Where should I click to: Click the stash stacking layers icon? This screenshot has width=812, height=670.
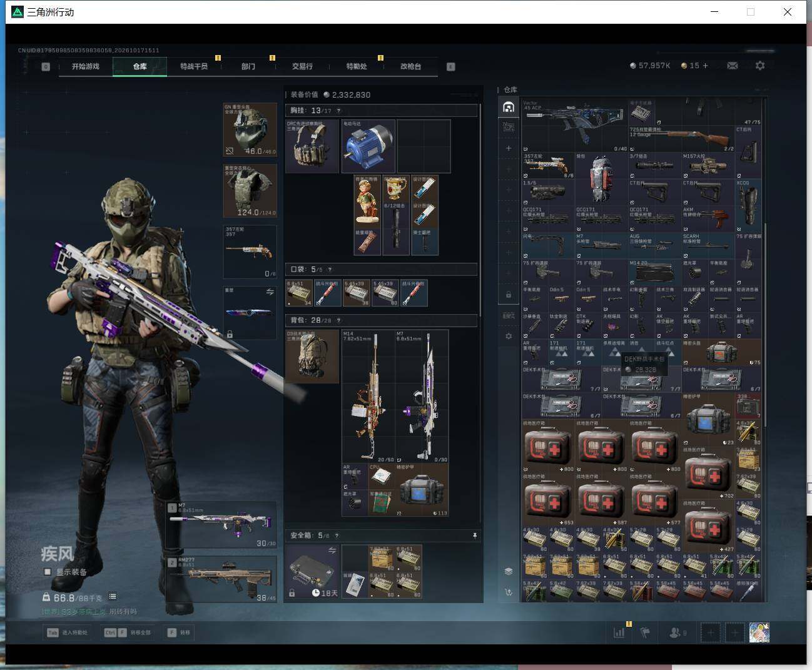pyautogui.click(x=509, y=571)
